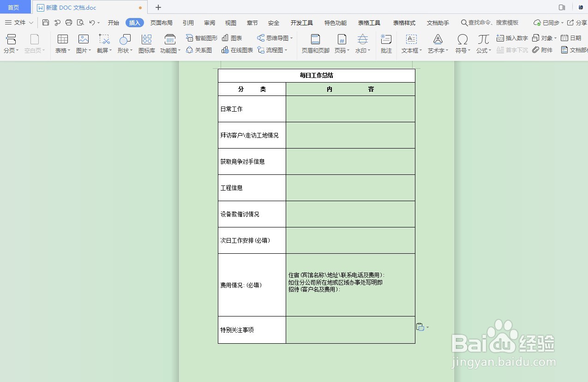Expand the 对象 object dropdown
Viewport: 588px width, 382px height.
[555, 38]
